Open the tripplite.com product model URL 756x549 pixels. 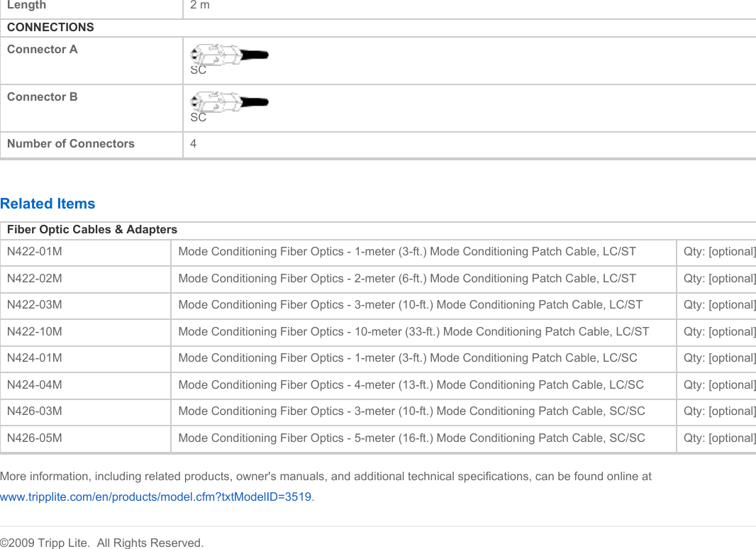[x=155, y=497]
